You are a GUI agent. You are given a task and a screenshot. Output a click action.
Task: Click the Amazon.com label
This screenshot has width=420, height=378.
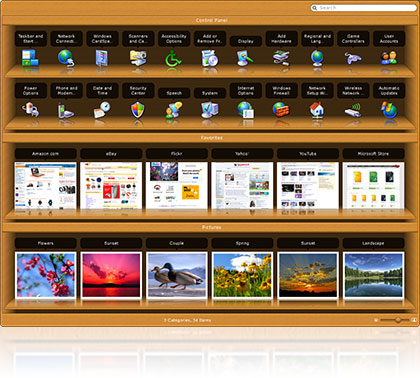(x=46, y=154)
